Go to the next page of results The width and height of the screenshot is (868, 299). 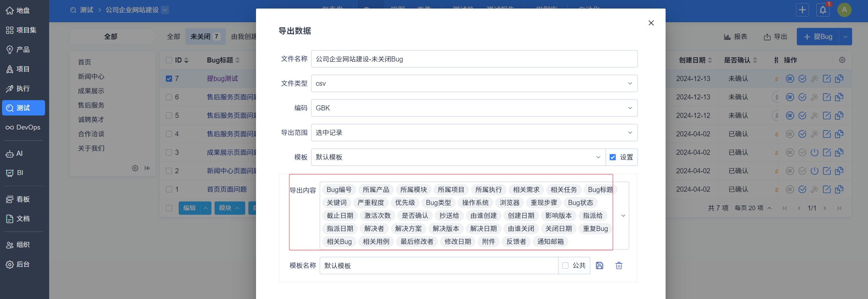(825, 208)
